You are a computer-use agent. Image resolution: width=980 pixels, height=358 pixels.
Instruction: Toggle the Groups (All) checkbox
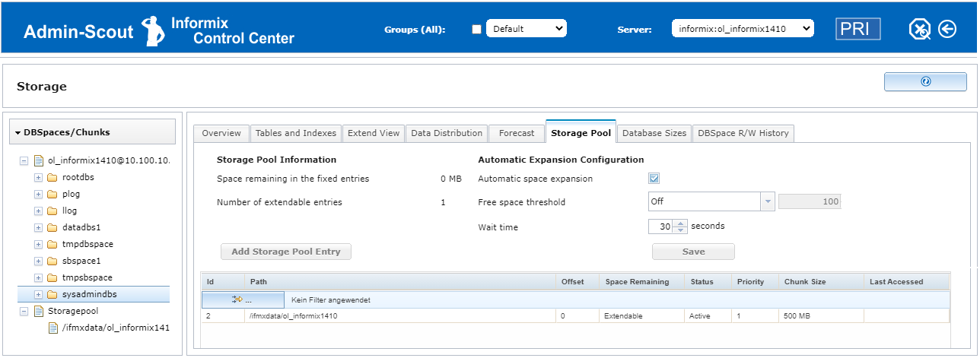tap(477, 30)
